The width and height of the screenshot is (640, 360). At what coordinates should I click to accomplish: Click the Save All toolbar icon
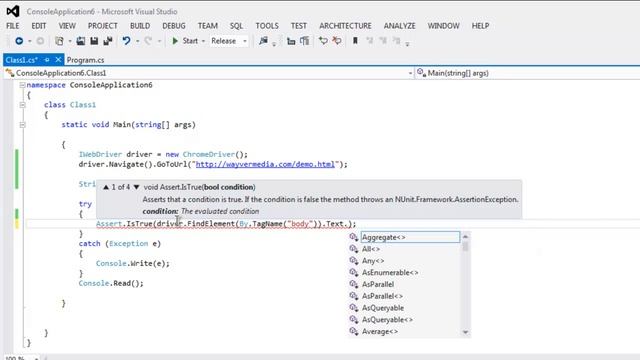coord(108,41)
